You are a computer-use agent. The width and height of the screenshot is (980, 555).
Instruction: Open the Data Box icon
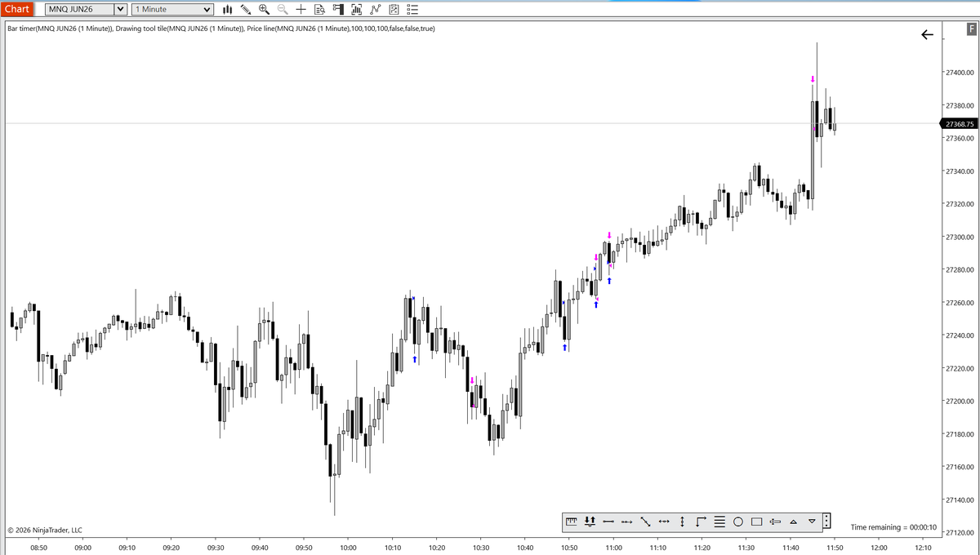pyautogui.click(x=319, y=10)
